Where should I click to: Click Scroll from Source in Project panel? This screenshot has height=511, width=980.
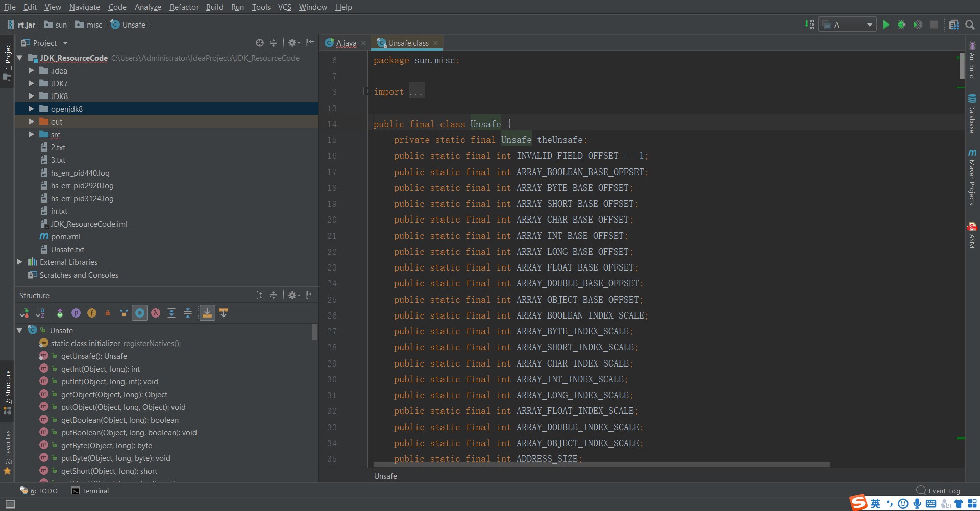[260, 43]
